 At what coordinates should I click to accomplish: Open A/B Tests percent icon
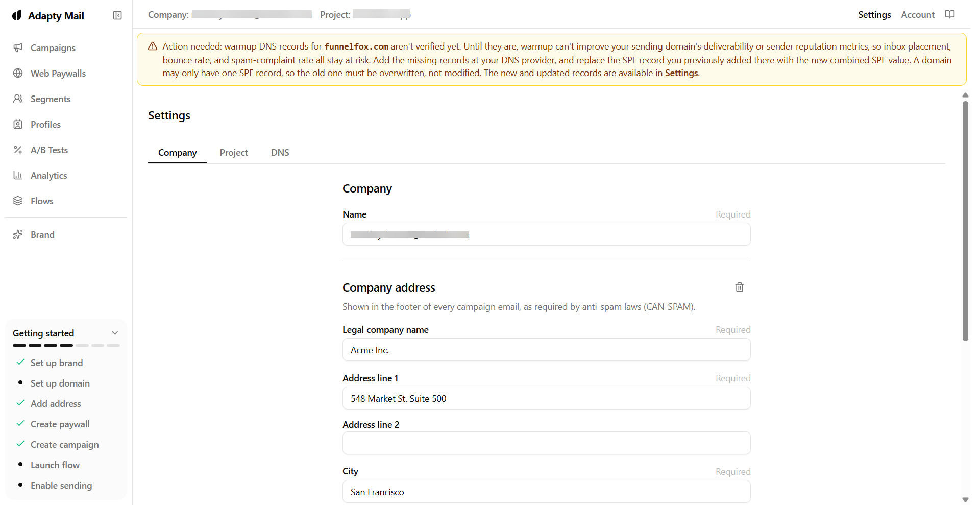click(x=18, y=150)
